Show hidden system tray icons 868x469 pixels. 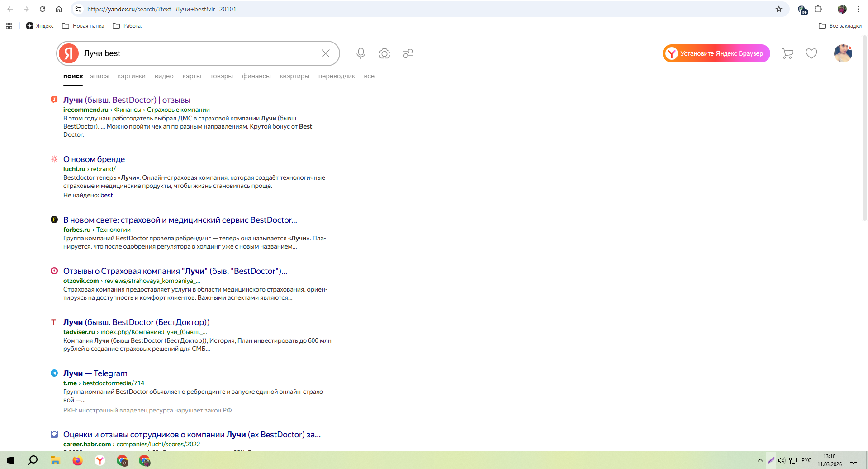coord(760,460)
